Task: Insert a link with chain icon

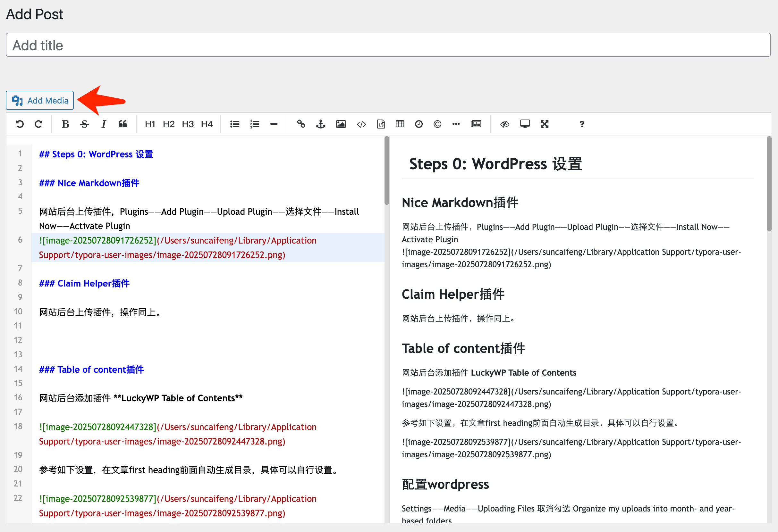Action: (x=301, y=124)
